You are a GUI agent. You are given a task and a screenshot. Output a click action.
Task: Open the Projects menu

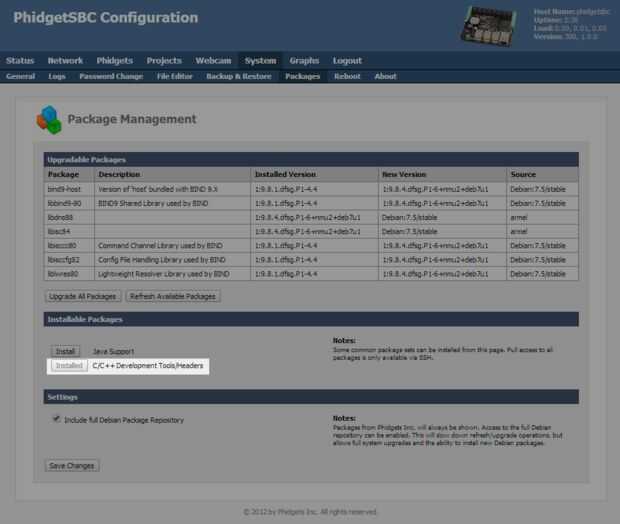click(164, 61)
